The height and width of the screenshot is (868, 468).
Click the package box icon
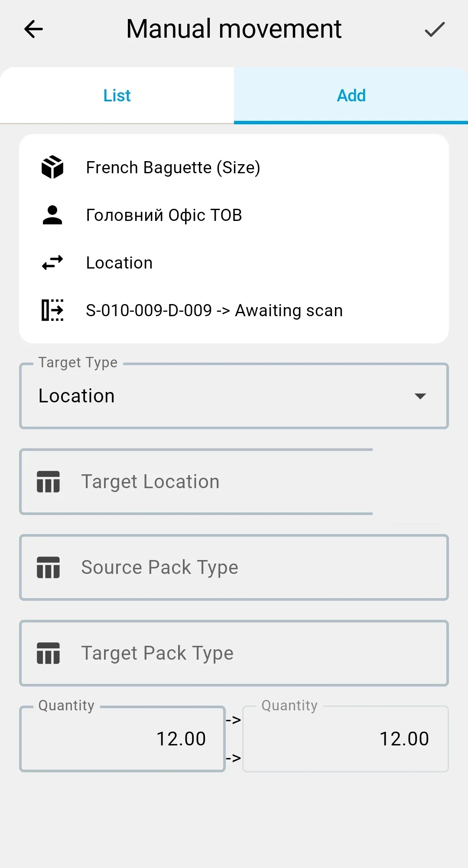(x=52, y=167)
